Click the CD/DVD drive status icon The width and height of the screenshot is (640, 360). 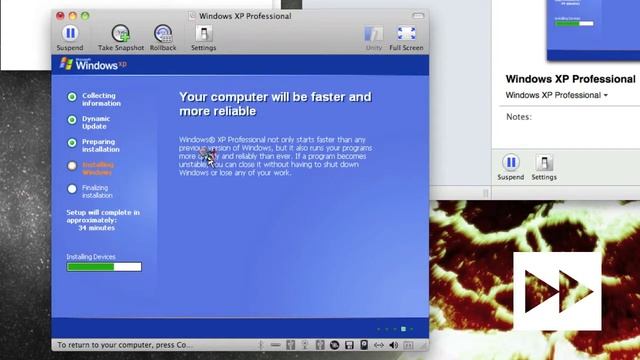click(x=335, y=345)
